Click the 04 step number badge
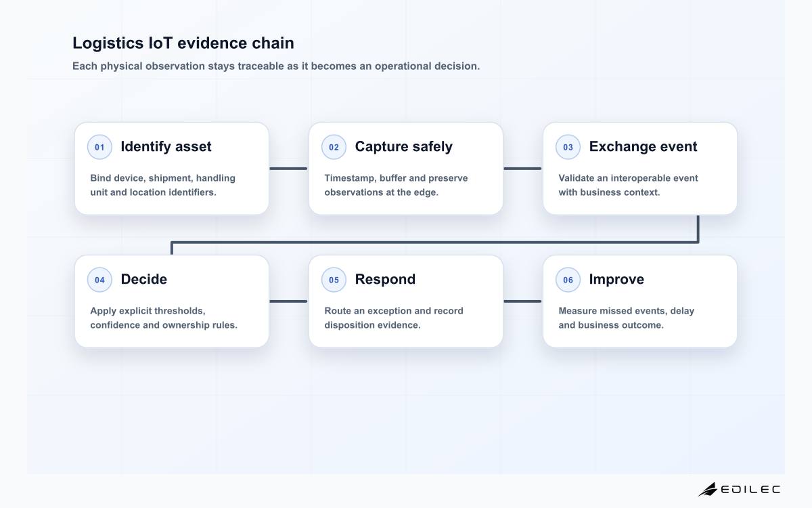Screen dimensions: 812x508 click(99, 280)
